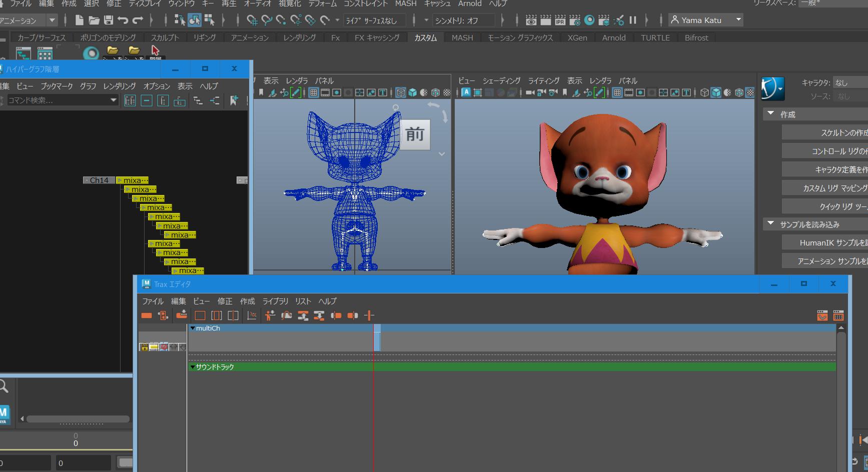Enable snap to curves magnet icon
The height and width of the screenshot is (472, 868).
point(267,20)
